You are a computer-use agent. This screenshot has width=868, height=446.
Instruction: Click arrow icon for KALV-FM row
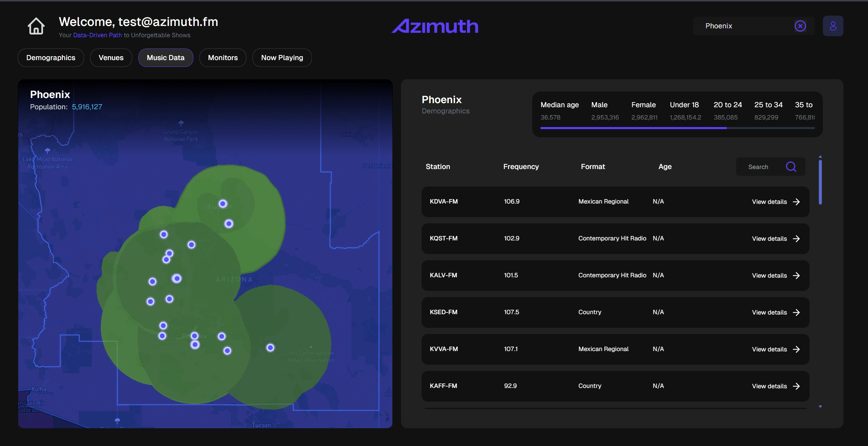tap(796, 276)
